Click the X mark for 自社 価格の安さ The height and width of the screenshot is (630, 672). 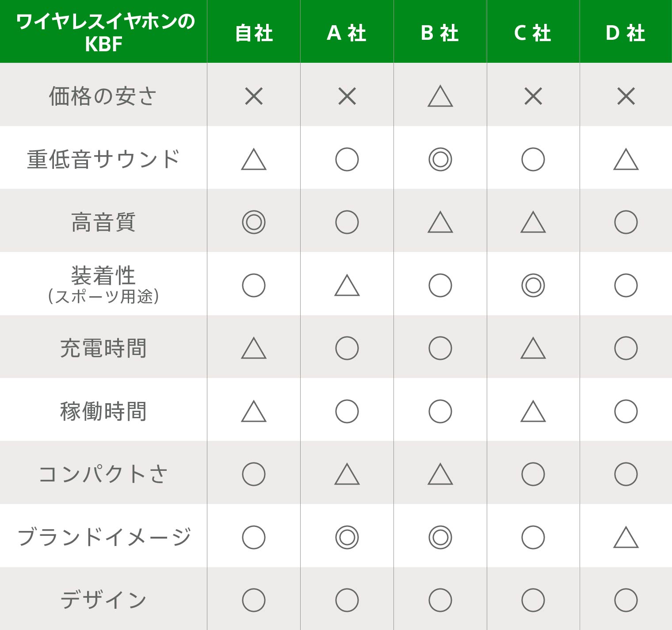coord(254,96)
